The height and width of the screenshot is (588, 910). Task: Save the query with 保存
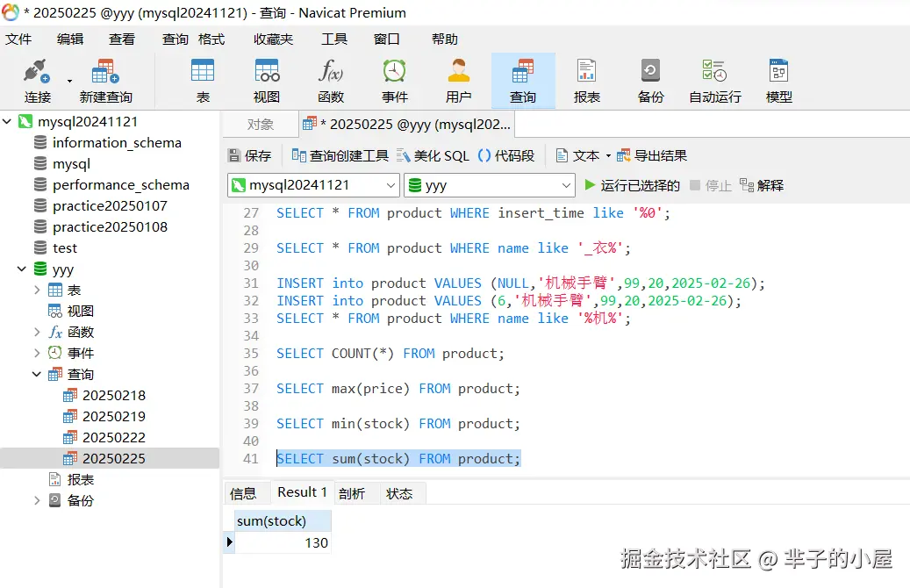[x=250, y=155]
